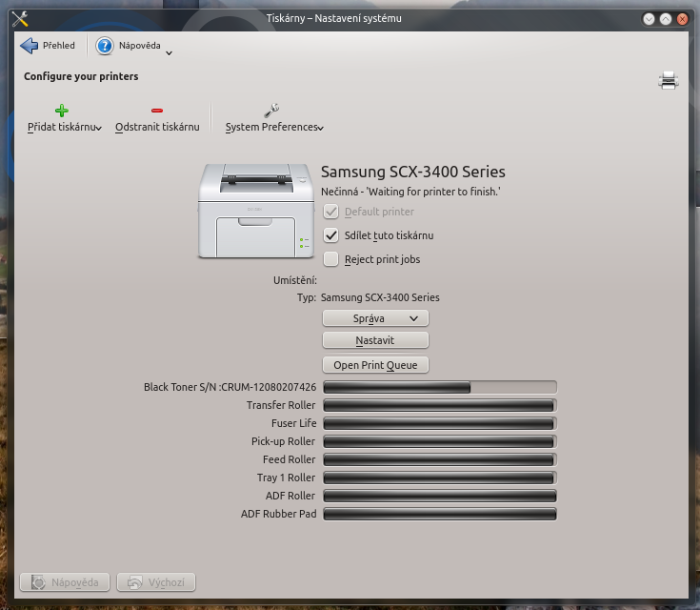Viewport: 700px width, 610px height.
Task: Open the Nápověda toolbar menu arrow
Action: pyautogui.click(x=169, y=52)
